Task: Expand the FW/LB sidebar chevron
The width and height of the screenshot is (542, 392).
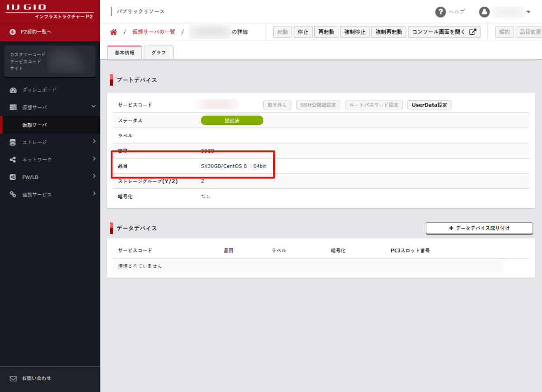Action: coord(94,176)
